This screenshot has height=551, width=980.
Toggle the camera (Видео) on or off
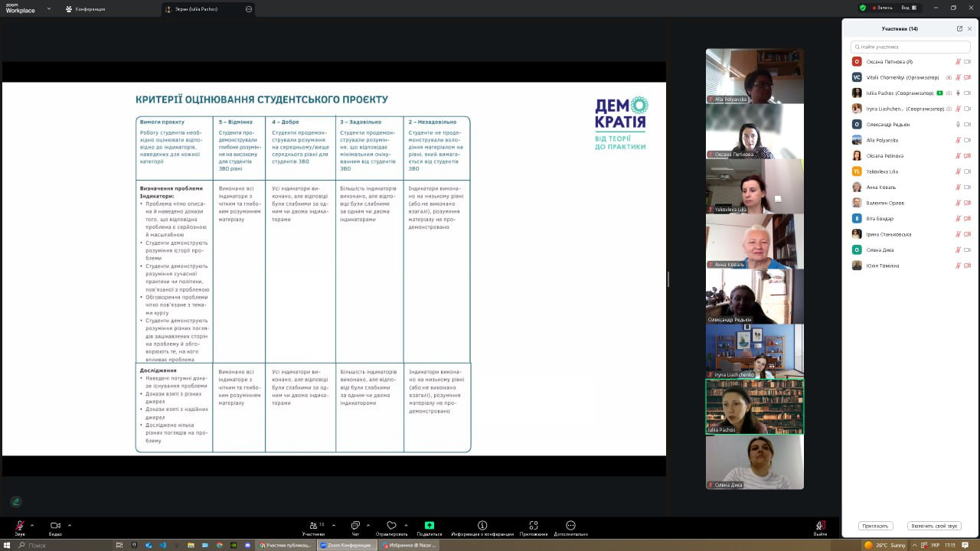tap(55, 526)
